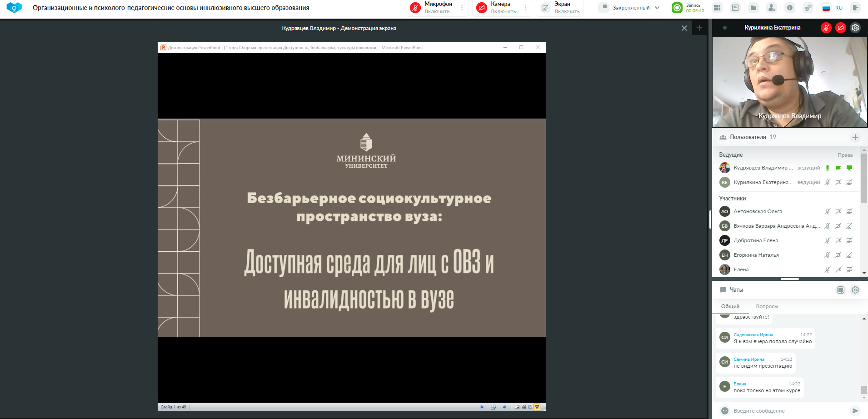868x419 pixels.
Task: Select the Общий chat tab
Action: pos(730,306)
